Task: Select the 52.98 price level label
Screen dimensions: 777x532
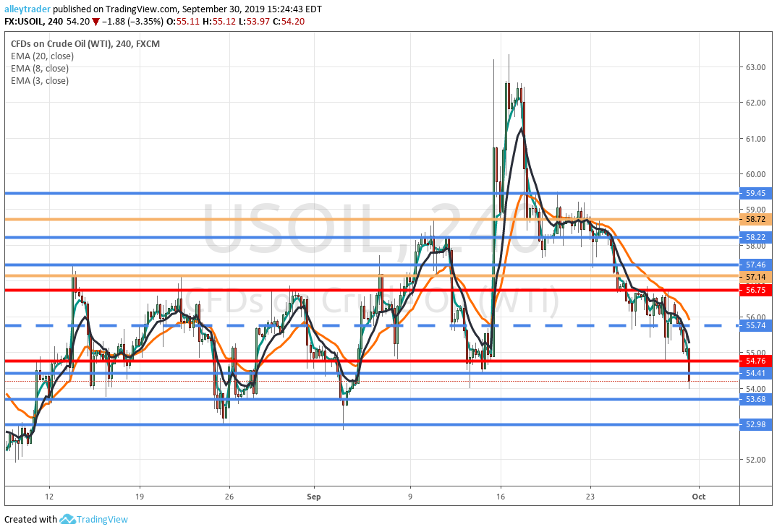Action: (x=755, y=424)
